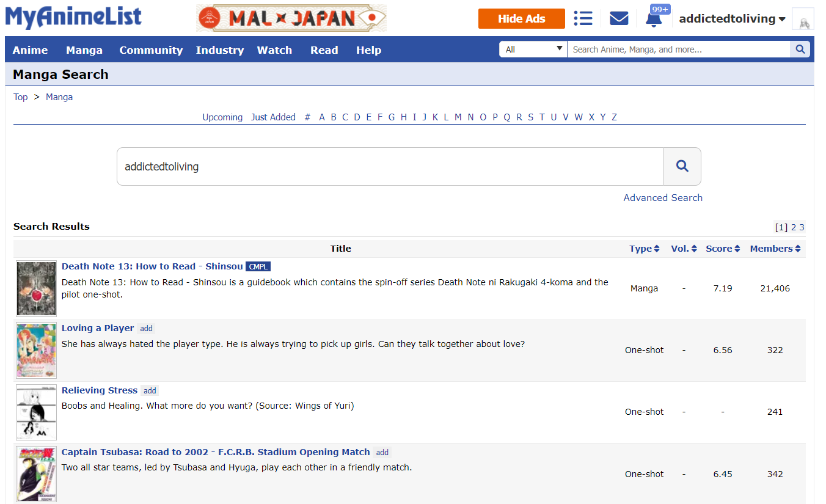The height and width of the screenshot is (504, 826).
Task: Click the Death Note 13 cover thumbnail
Action: click(37, 288)
